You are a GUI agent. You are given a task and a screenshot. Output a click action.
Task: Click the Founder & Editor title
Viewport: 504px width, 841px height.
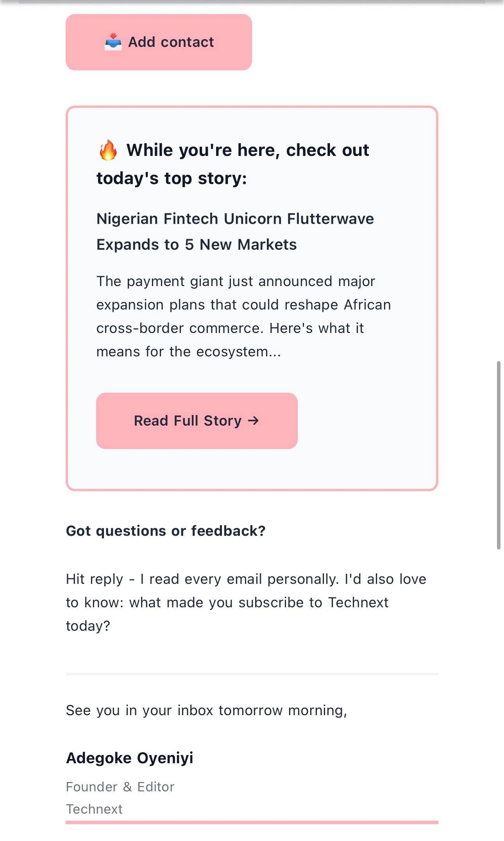click(x=120, y=787)
